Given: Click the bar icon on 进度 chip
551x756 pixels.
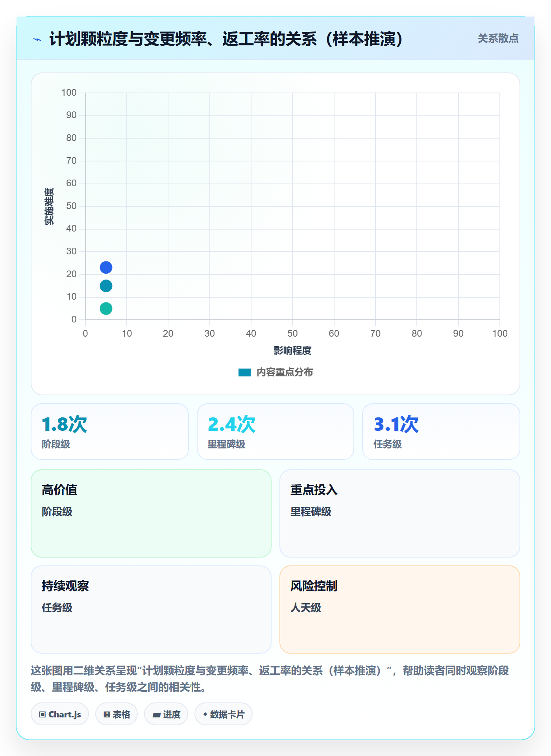Looking at the screenshot, I should tap(157, 715).
